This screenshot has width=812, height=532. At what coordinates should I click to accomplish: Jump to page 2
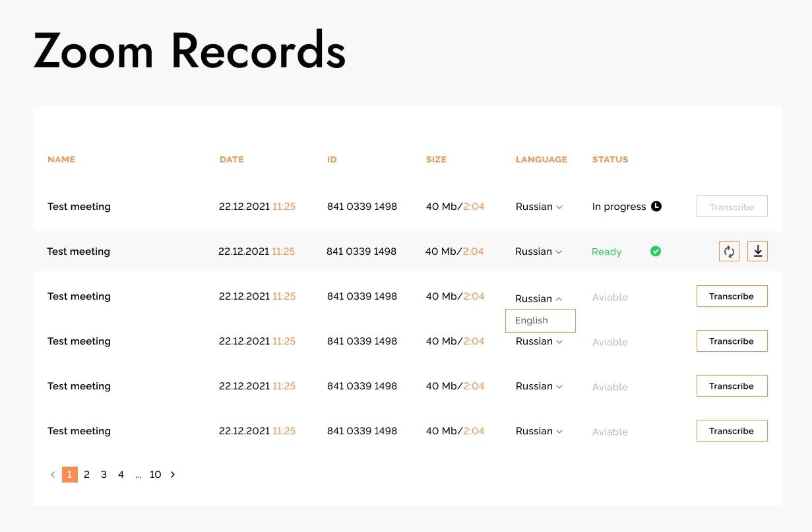86,475
